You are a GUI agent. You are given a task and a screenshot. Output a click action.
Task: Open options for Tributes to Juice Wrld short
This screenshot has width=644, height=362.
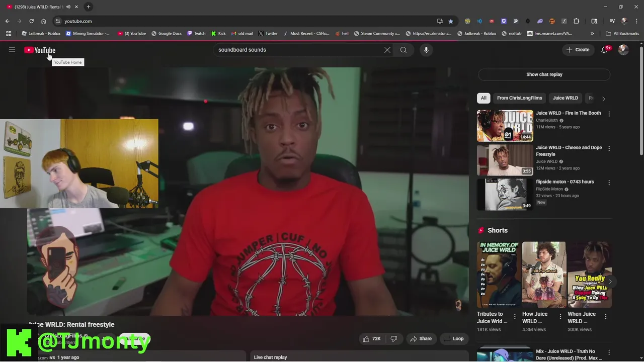pyautogui.click(x=514, y=316)
